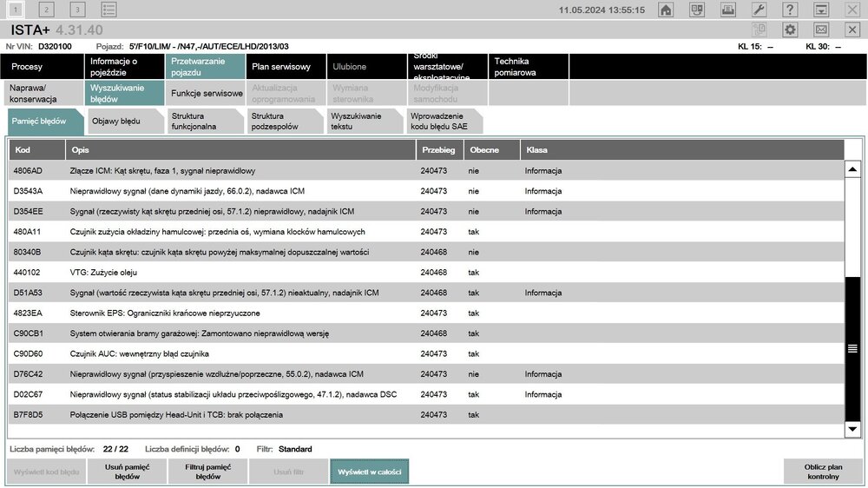Select Wyszukiwanie błędów submenu
This screenshot has width=868, height=488.
coord(124,93)
